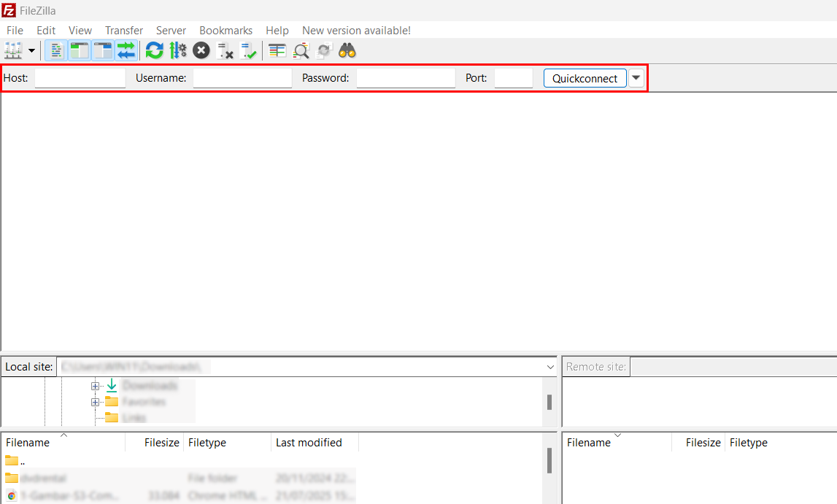Click the Port input field

coord(514,78)
